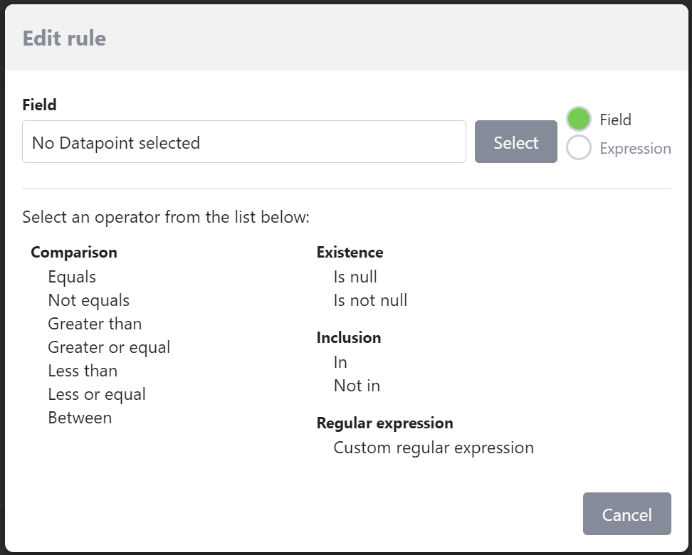Pick Custom regular expression operator
Viewport: 692px width, 555px height.
tap(433, 447)
